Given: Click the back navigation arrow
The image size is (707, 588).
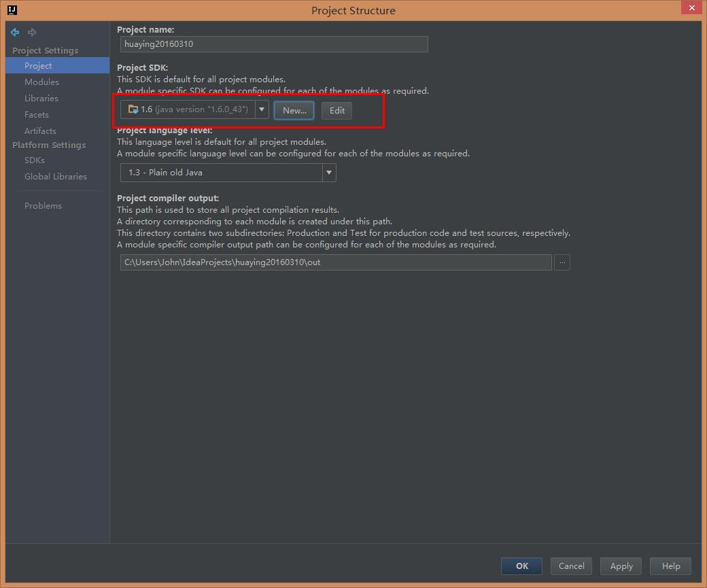Looking at the screenshot, I should pos(15,32).
